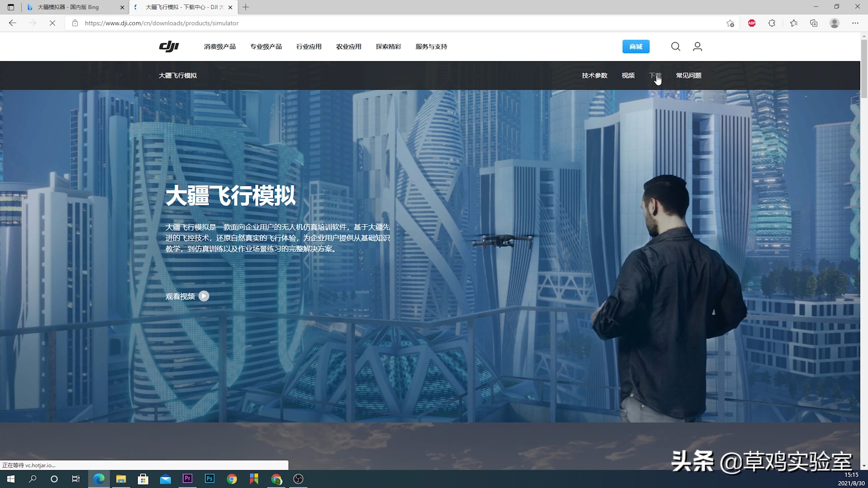Click the Adblock Plus extension icon
868x488 pixels.
(x=752, y=23)
